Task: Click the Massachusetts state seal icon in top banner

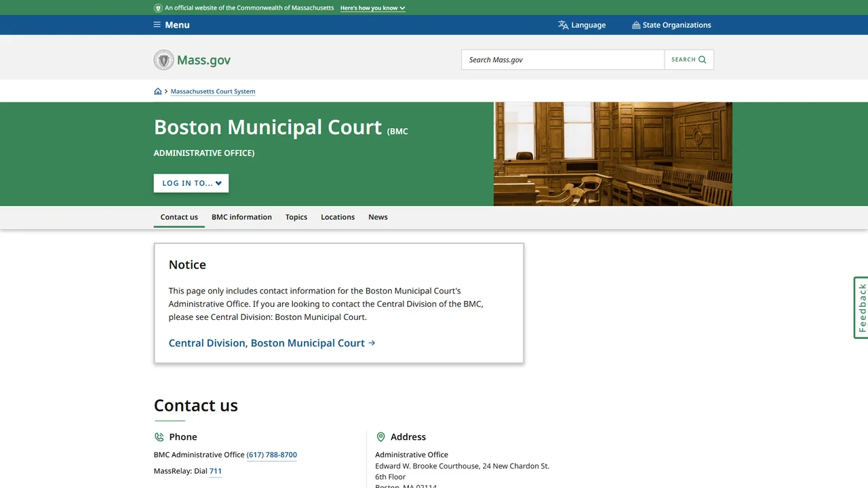Action: click(158, 8)
